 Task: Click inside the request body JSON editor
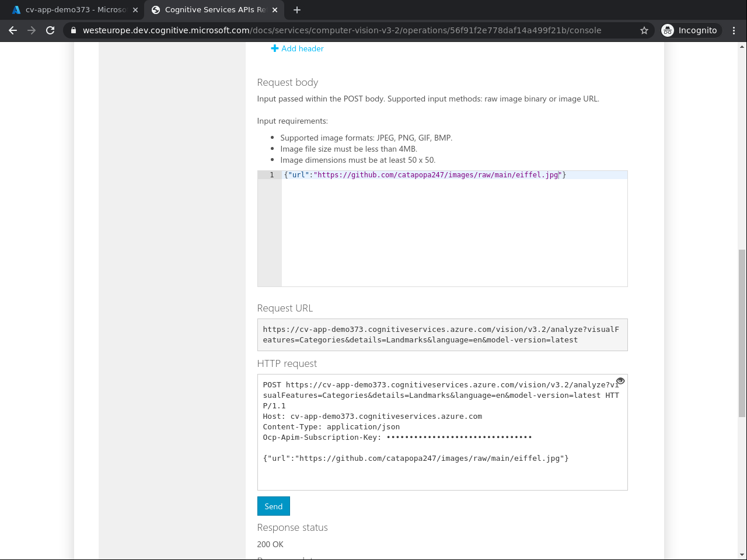pos(454,229)
